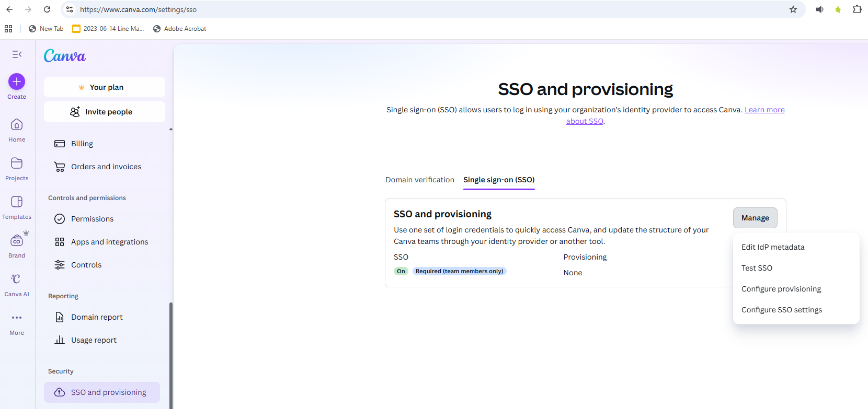Click the Controls and permissions section heading

[x=87, y=198]
